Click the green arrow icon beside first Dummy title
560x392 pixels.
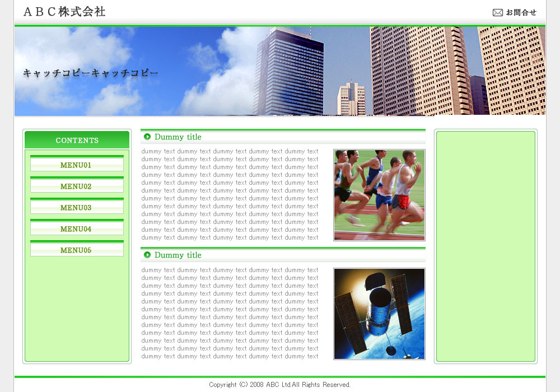(x=147, y=137)
